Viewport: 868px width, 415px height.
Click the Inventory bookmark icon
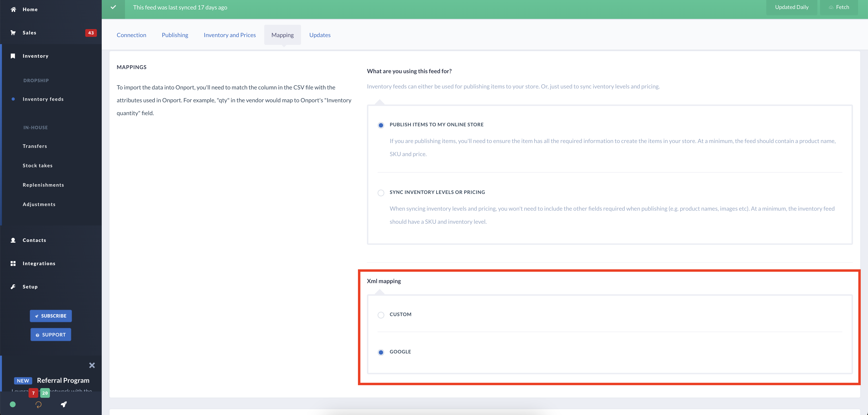point(13,56)
